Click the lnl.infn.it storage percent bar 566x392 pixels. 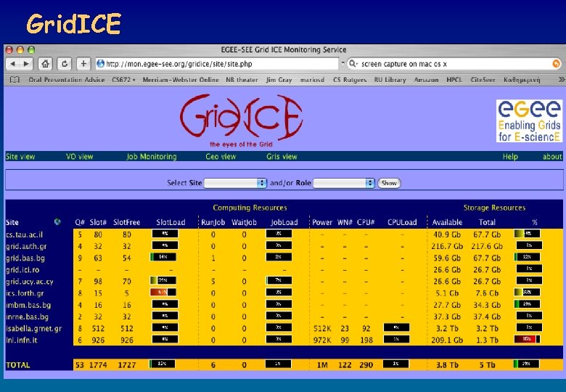pos(527,339)
